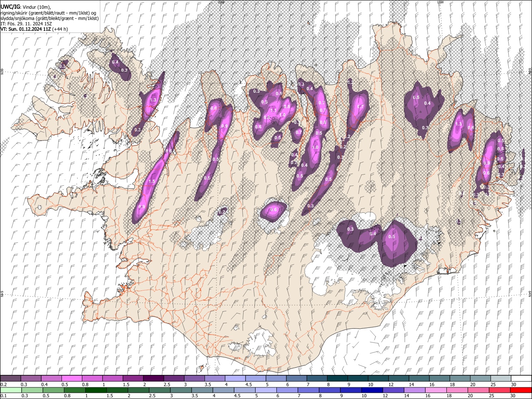Select the upper legend swatch labeled 16
This screenshot has height=399, width=532.
(x=439, y=379)
